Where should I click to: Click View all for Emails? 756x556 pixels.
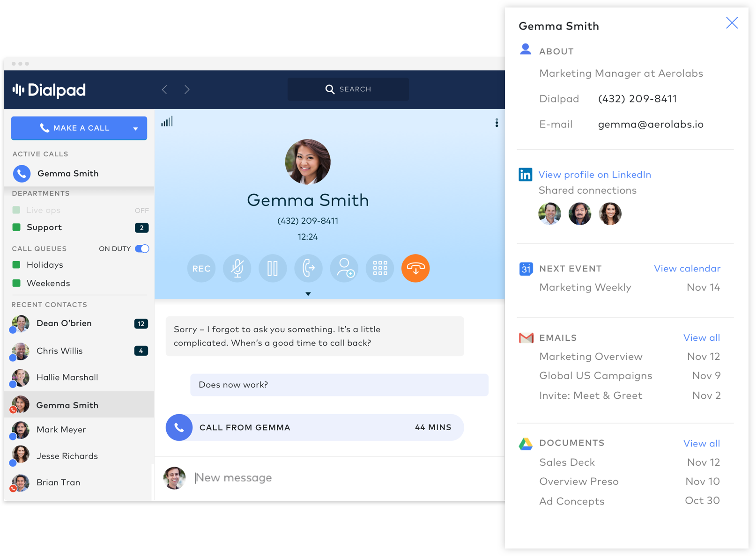(x=702, y=338)
